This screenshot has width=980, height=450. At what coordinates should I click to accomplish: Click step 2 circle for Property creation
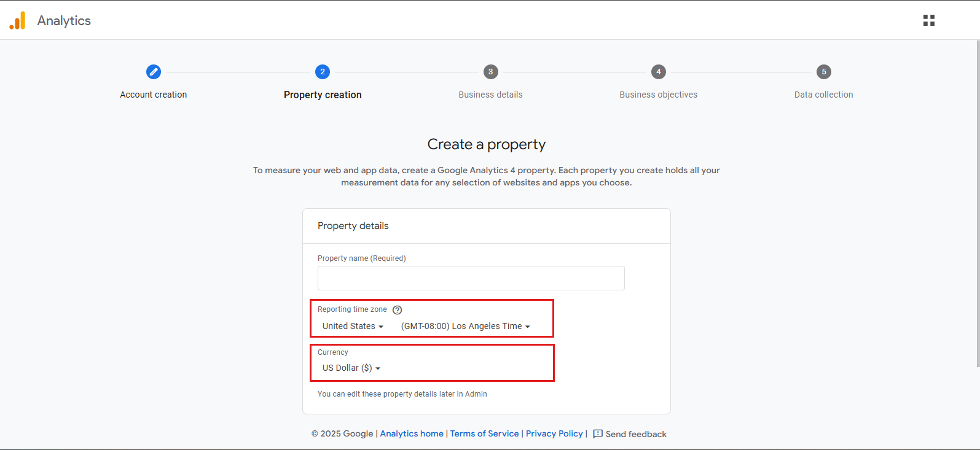pos(323,72)
